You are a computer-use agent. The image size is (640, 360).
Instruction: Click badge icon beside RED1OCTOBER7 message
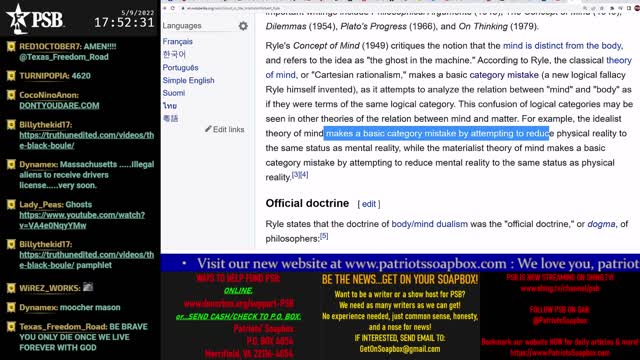(11, 47)
